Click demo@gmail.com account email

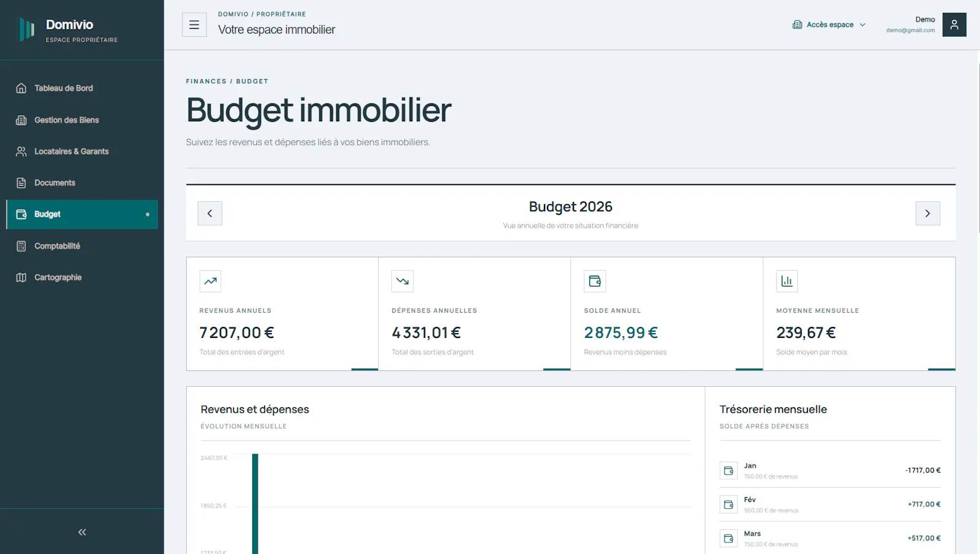click(910, 30)
